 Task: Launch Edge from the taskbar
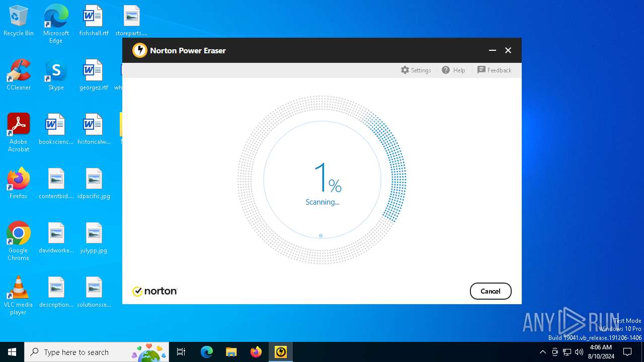click(207, 352)
